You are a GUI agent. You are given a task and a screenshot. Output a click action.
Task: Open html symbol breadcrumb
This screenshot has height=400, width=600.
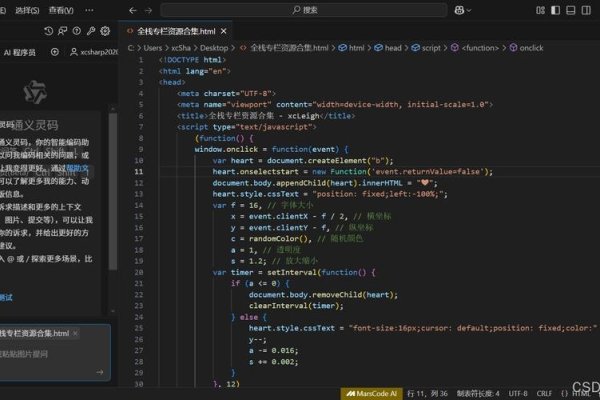[x=351, y=48]
